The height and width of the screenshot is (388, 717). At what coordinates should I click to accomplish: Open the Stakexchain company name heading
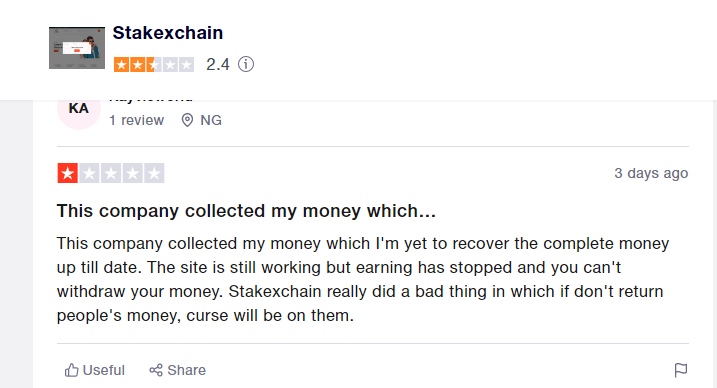(x=168, y=33)
